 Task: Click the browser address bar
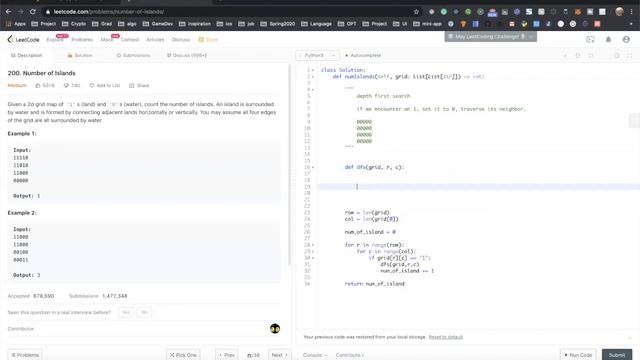pyautogui.click(x=229, y=12)
